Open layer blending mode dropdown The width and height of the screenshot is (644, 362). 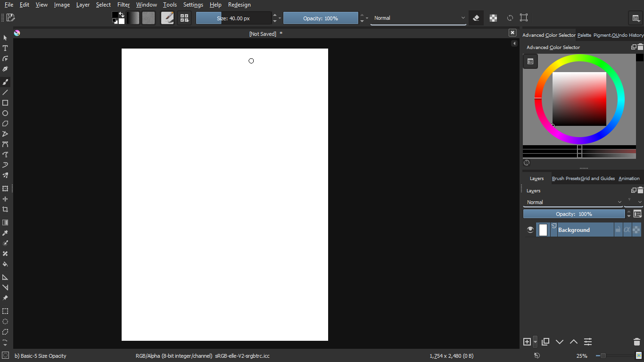573,202
